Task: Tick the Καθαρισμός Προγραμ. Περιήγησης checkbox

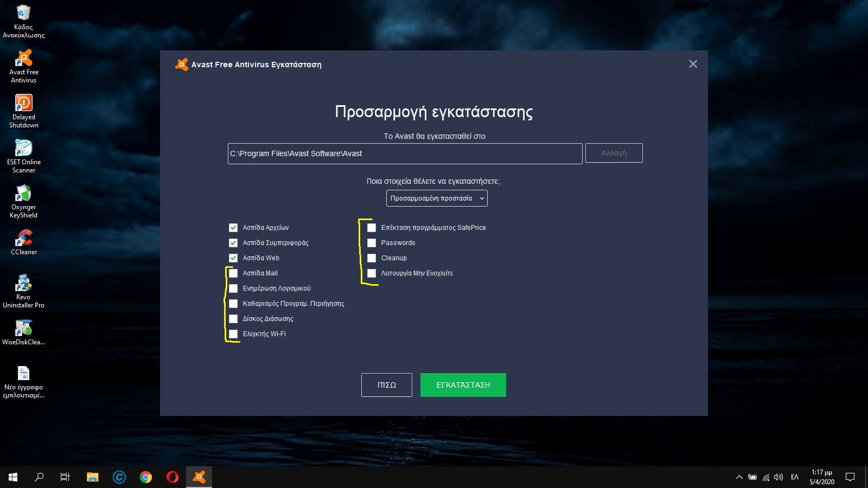Action: [233, 304]
